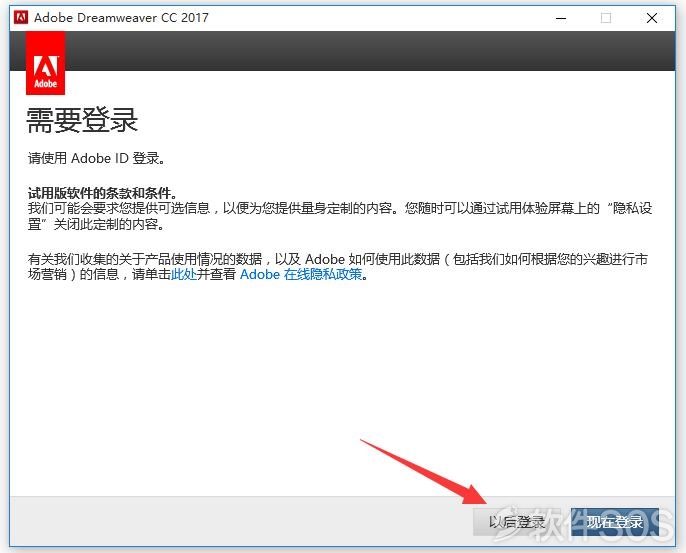Click the bold text 试用版软件的条款和条件。
Image resolution: width=686 pixels, height=553 pixels.
102,193
